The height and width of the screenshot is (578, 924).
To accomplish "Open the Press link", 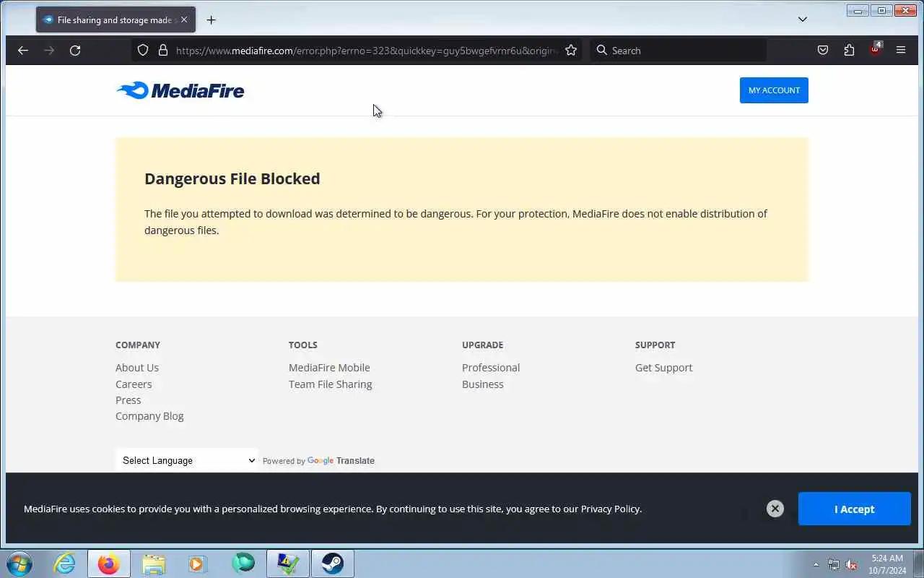I will tap(128, 400).
